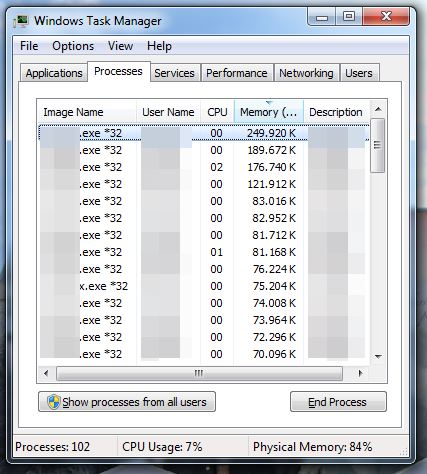Click vertical scrollbar up arrow

point(378,109)
